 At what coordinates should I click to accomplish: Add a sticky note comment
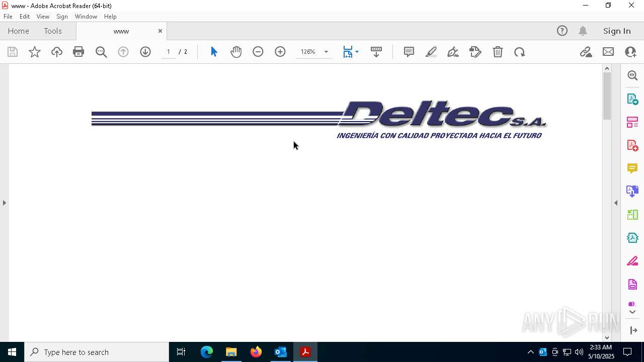tap(409, 52)
